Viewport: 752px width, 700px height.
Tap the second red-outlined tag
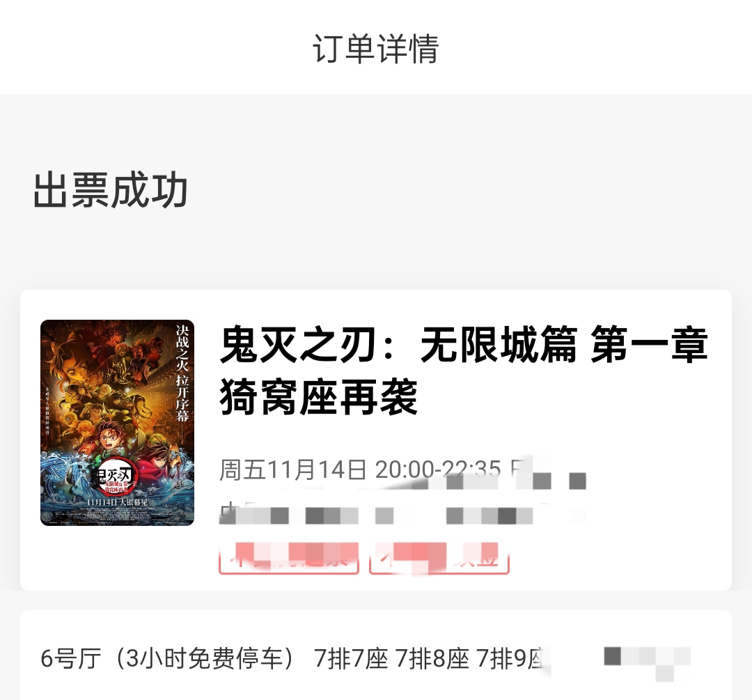coord(439,558)
